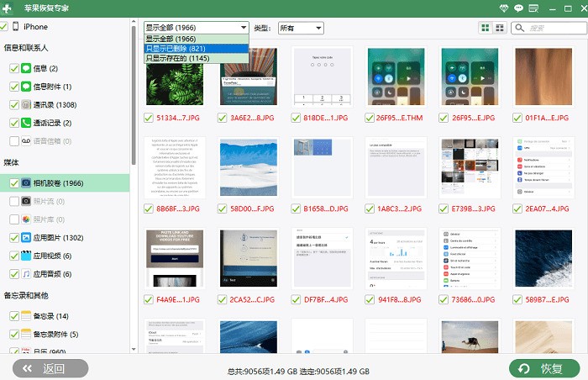Click the 信息附件 attachments icon
588x380 pixels.
(x=26, y=87)
